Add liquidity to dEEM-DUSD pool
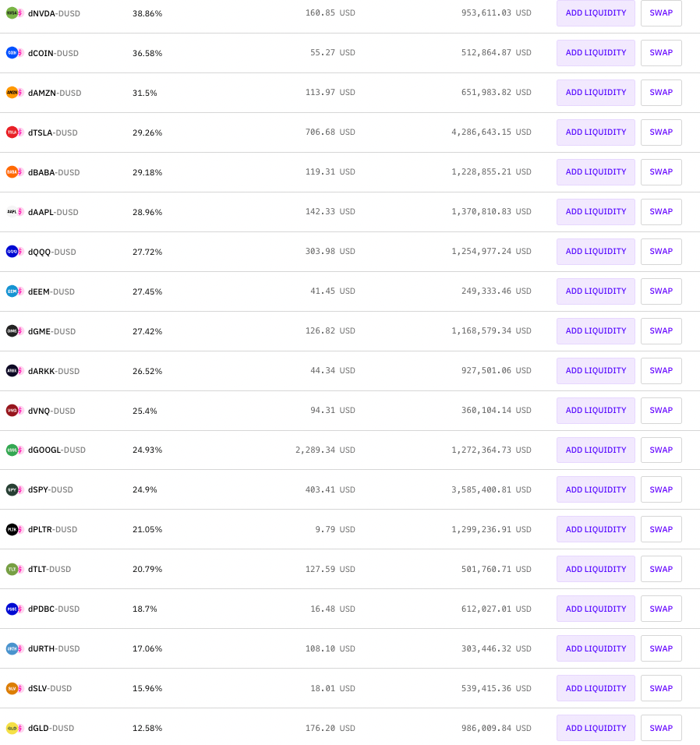The image size is (700, 745). click(596, 291)
